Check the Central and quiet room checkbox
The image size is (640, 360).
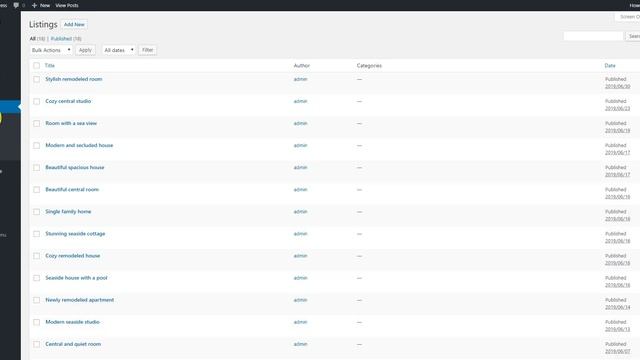pyautogui.click(x=37, y=344)
